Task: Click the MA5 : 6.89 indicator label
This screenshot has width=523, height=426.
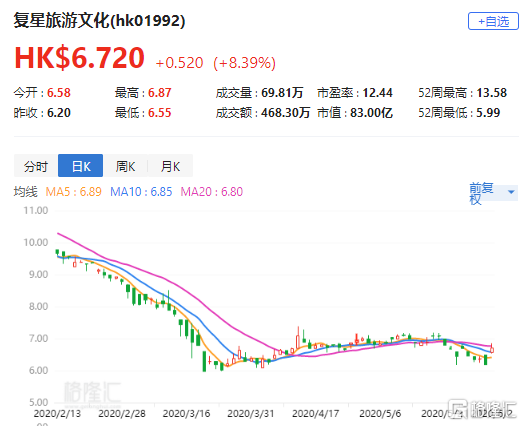Action: coord(73,192)
